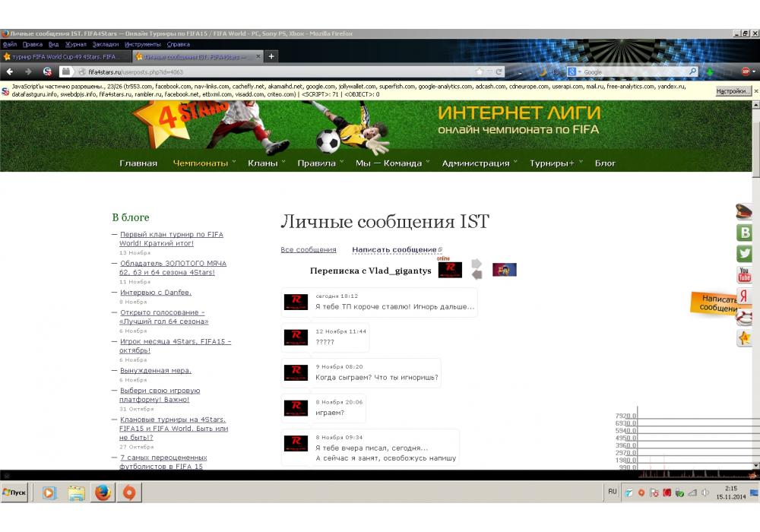760x532 pixels.
Task: Click the volume icon in the system tray
Action: click(x=705, y=492)
